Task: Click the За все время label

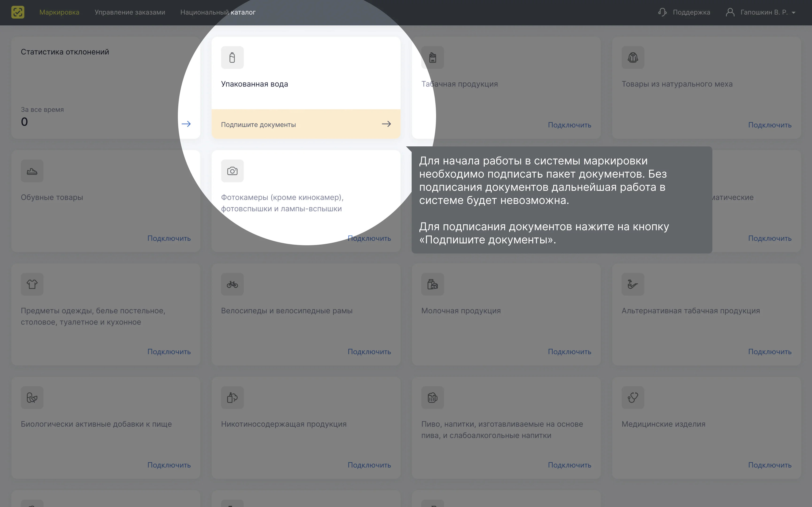Action: [x=42, y=110]
